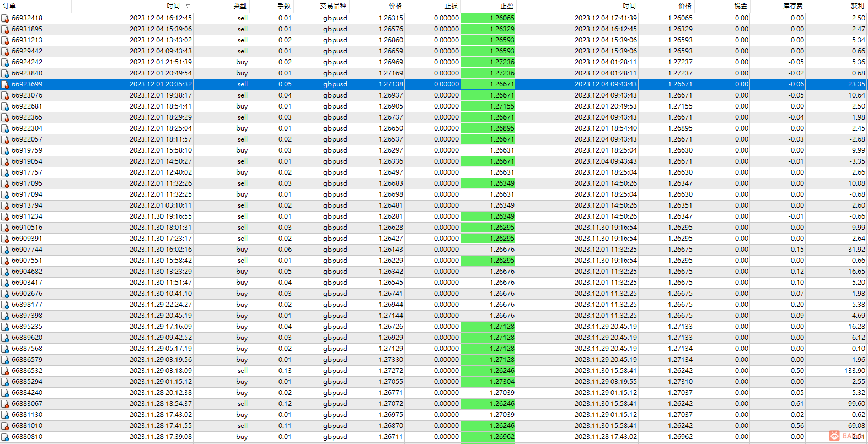868x444 pixels.
Task: Click the close time 2023.12.04 17:41:39
Action: (606, 18)
